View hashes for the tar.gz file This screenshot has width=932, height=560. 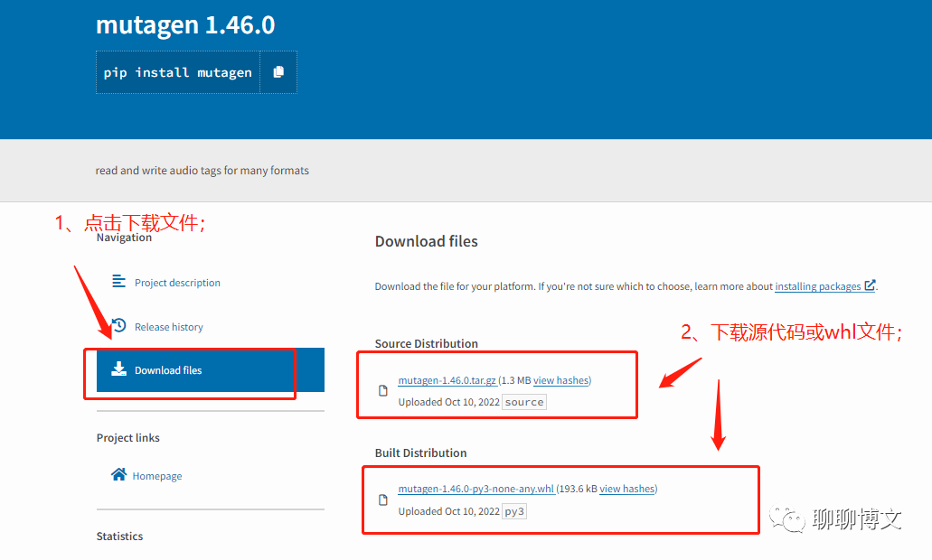(x=561, y=380)
